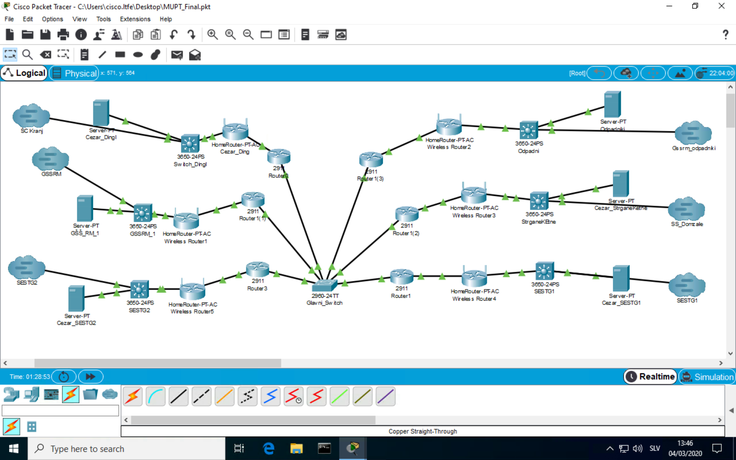Image resolution: width=736 pixels, height=460 pixels.
Task: Click workspace horizontal scrollbar thumb
Action: point(158,363)
